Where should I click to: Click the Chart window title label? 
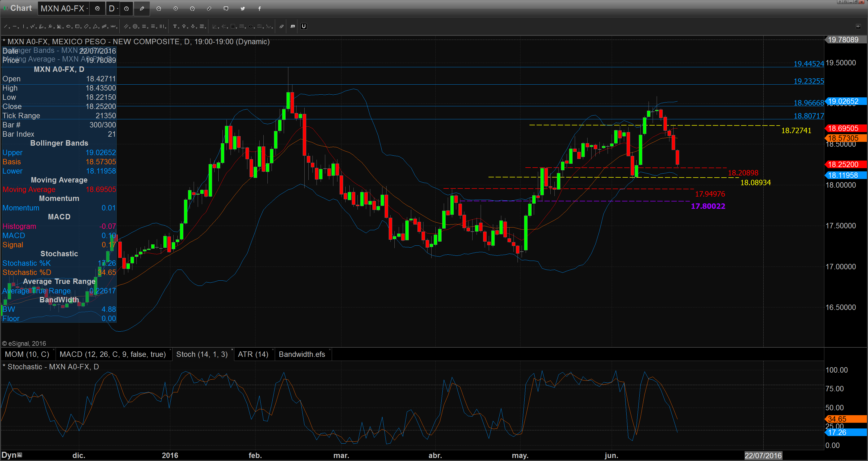click(21, 8)
